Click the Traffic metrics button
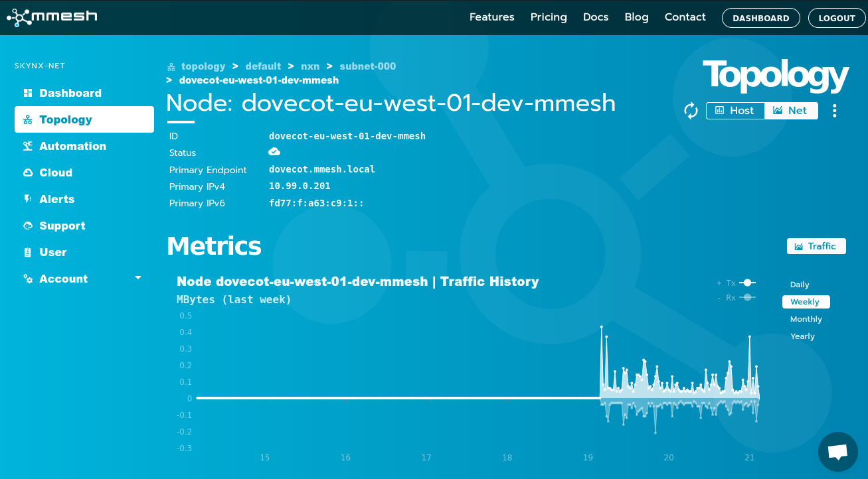The image size is (868, 479). point(816,246)
